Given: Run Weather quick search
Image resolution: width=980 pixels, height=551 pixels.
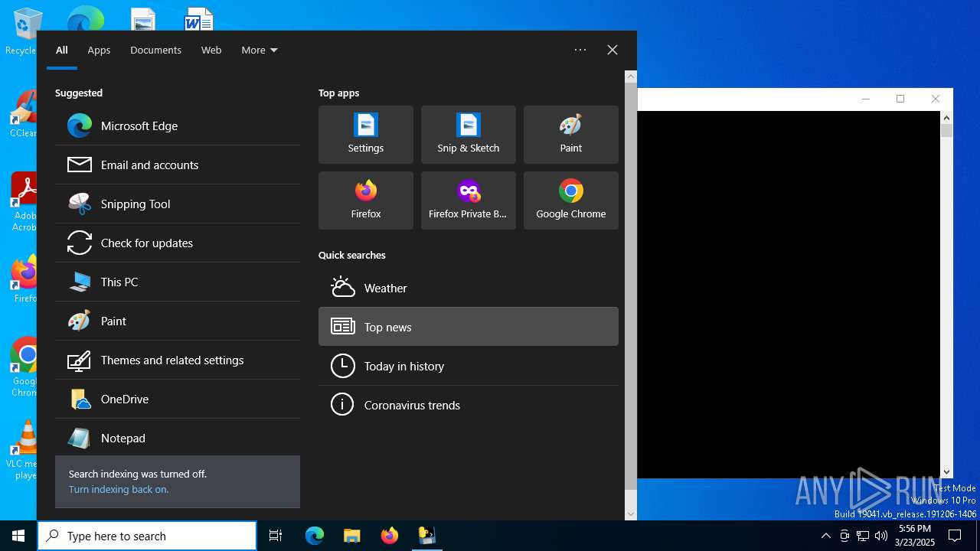Looking at the screenshot, I should click(469, 288).
